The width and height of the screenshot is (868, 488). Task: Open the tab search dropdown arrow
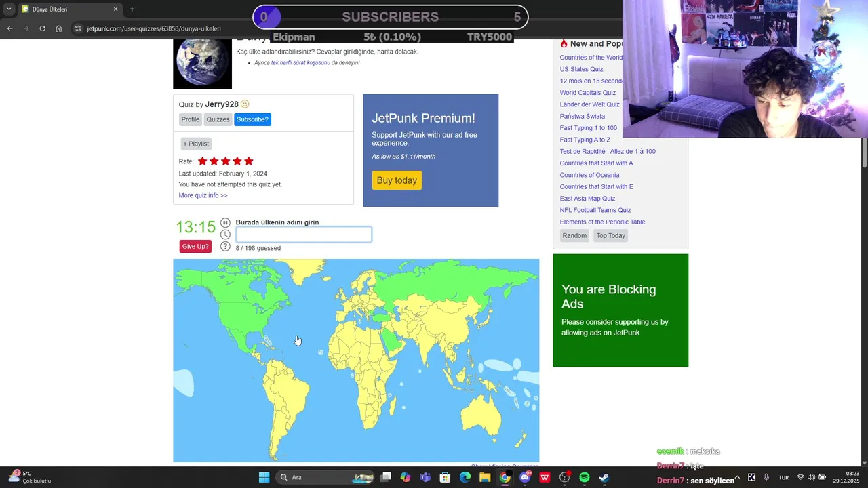coord(9,9)
